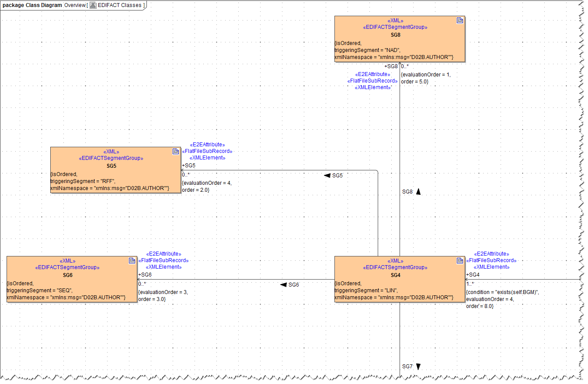Click the «FlatFileSubRecord» link above SG5 role
Image resolution: width=588 pixels, height=384 pixels.
coord(207,151)
